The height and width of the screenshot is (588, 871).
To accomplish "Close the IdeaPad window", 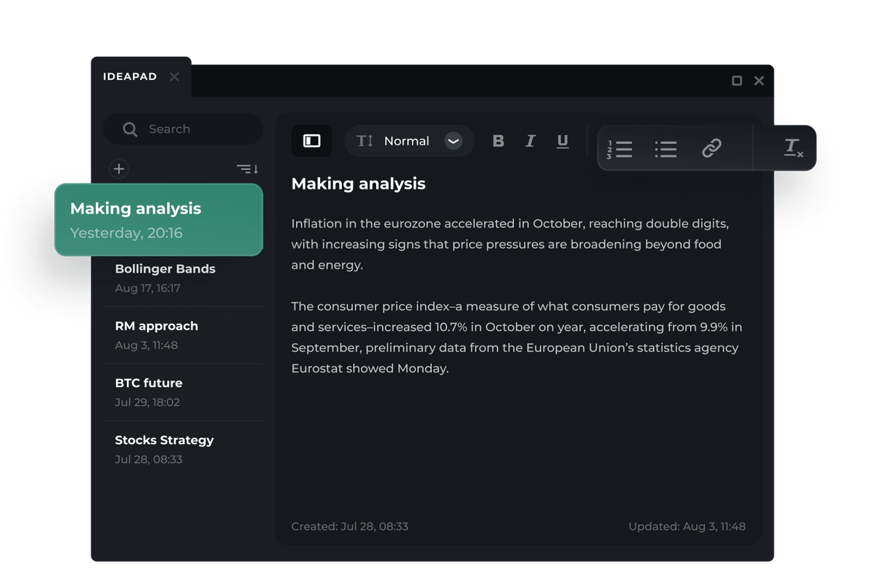I will point(759,81).
